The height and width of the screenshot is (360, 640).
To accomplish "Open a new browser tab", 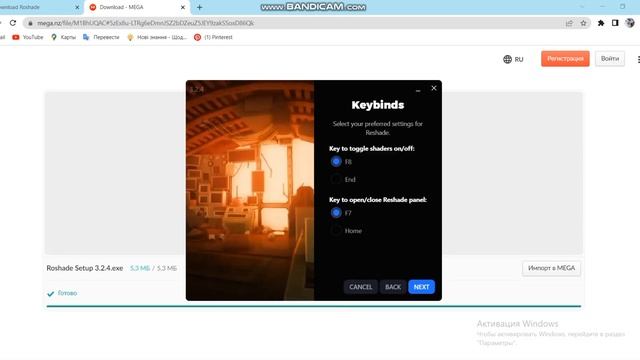I will [x=200, y=7].
